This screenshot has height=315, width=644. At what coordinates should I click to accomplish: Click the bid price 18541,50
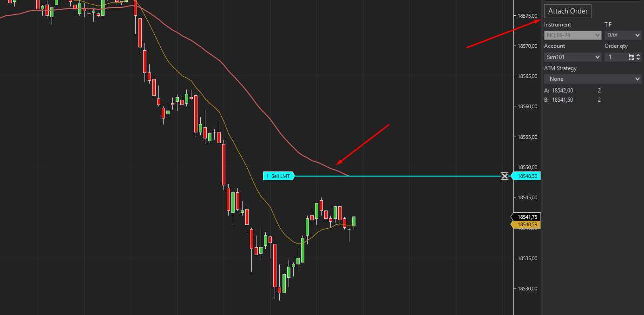(562, 100)
